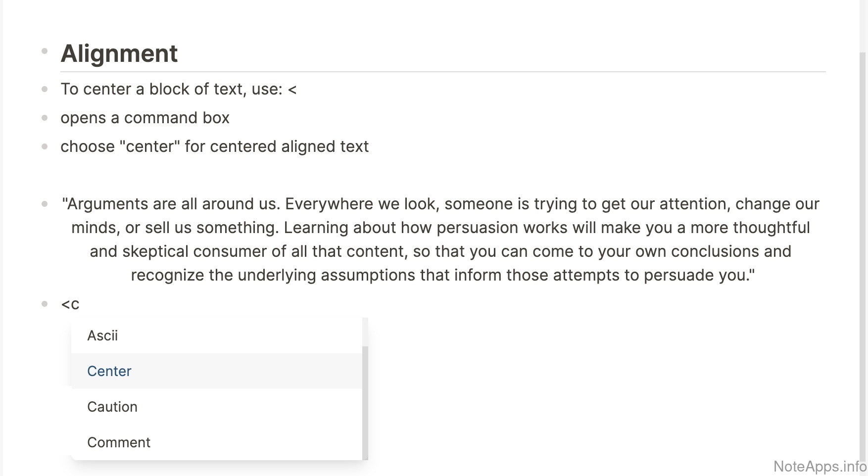This screenshot has height=476, width=868.
Task: Pick the Caution block option
Action: pos(112,407)
